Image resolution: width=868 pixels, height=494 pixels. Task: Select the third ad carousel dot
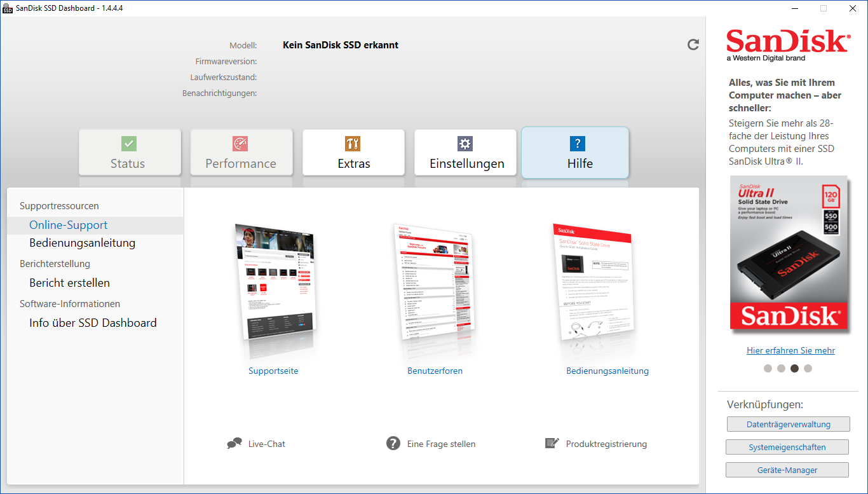(794, 368)
